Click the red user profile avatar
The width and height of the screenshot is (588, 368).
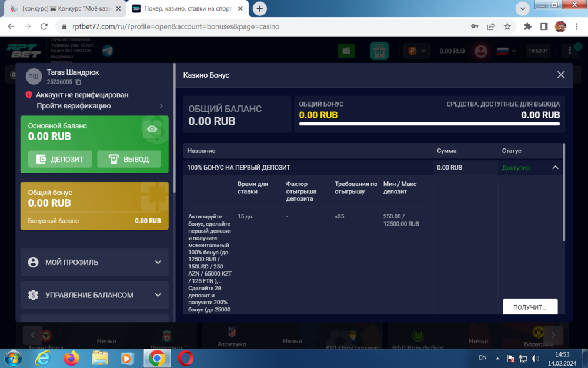pyautogui.click(x=482, y=51)
